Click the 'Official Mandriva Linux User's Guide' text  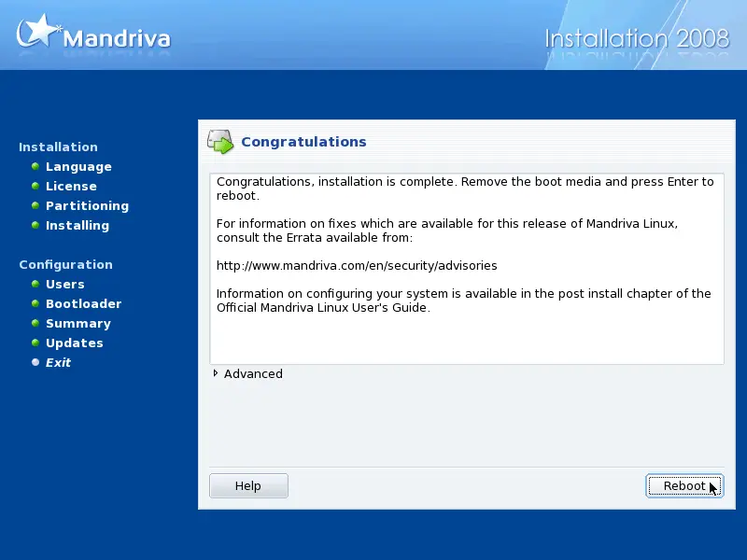[x=323, y=308]
